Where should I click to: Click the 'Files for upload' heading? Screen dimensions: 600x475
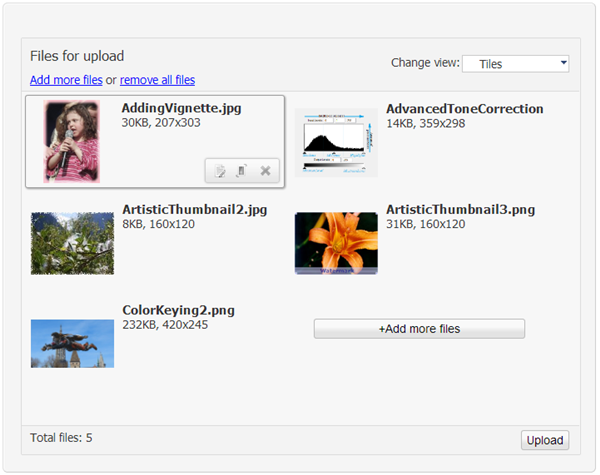pos(77,56)
